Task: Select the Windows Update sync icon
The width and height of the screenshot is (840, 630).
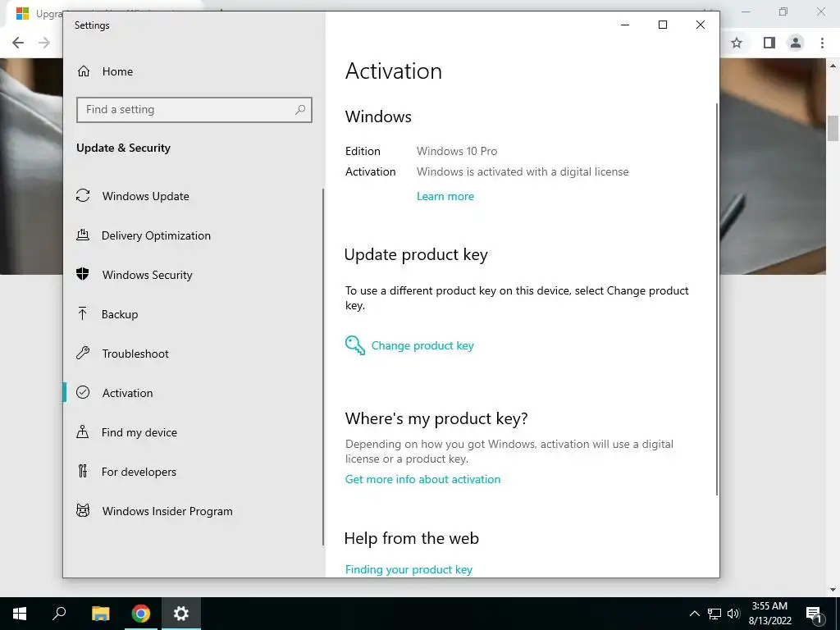Action: point(83,195)
